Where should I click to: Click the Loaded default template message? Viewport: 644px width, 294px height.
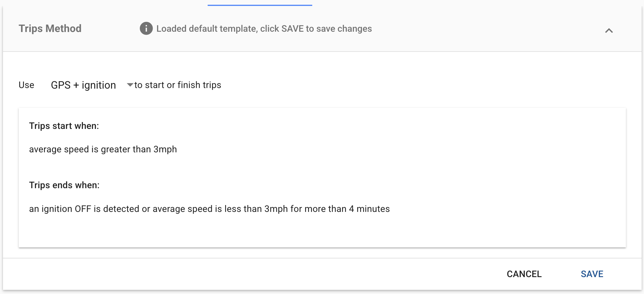click(264, 28)
